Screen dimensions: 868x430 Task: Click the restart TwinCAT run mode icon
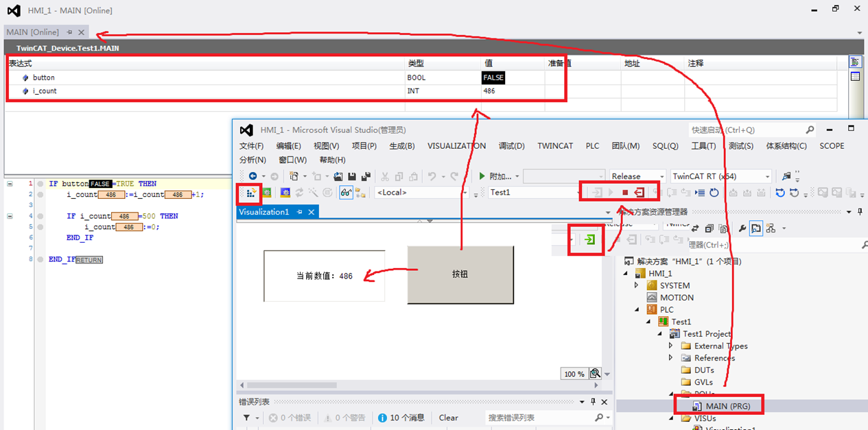point(267,193)
